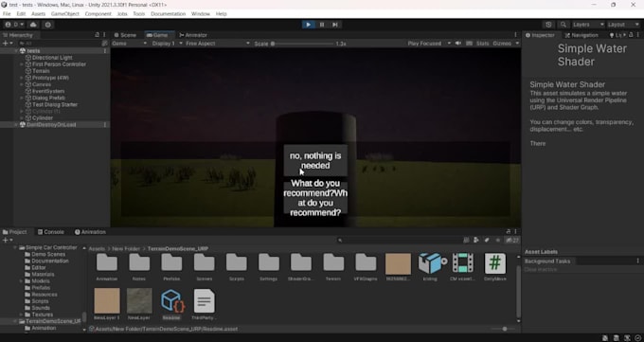Image resolution: width=644 pixels, height=342 pixels.
Task: Expand the Models folder in Project tree
Action: [21, 281]
